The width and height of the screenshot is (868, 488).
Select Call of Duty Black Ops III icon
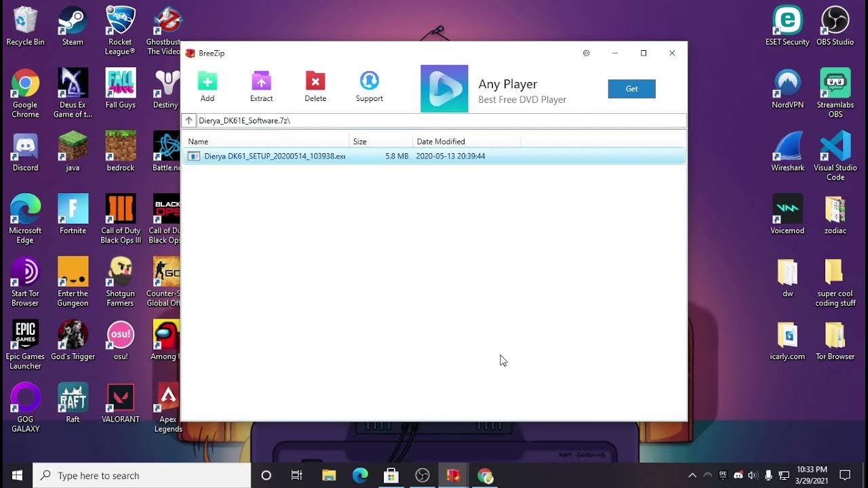(120, 219)
